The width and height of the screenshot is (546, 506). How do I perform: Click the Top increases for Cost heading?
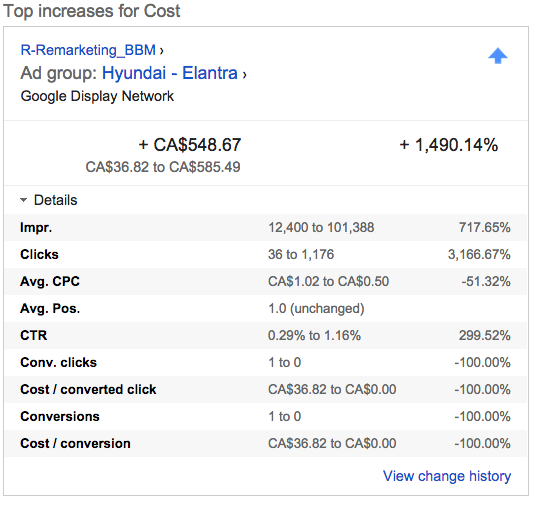(92, 11)
